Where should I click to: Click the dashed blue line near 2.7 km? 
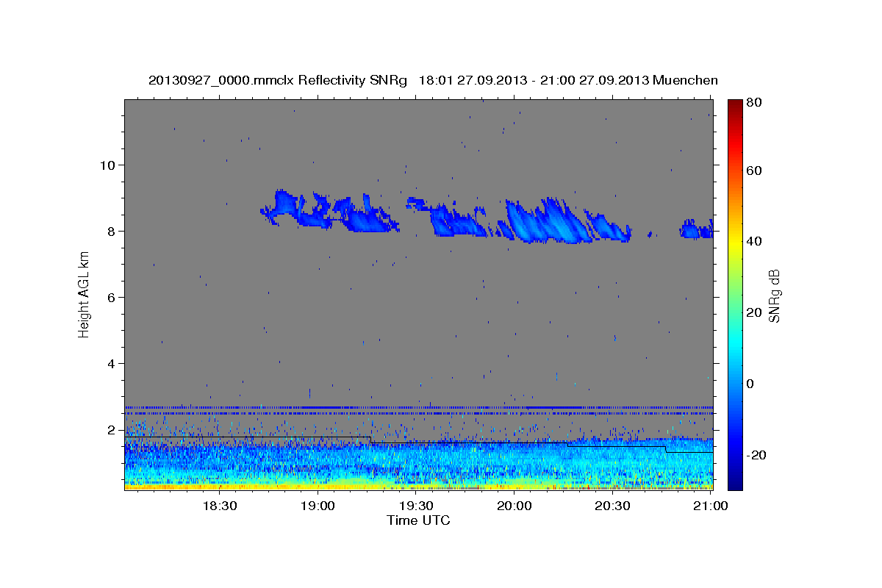(x=418, y=407)
